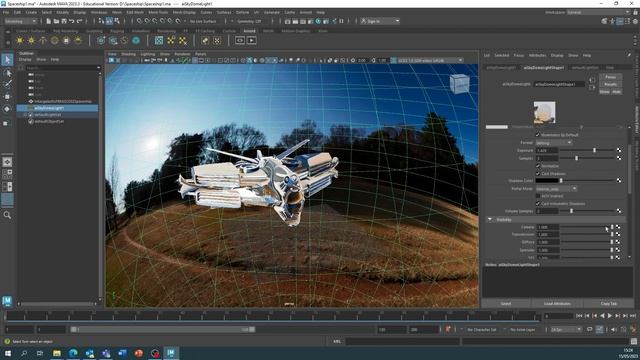640x360 pixels.
Task: Click the Rotate tool in toolbox
Action: point(7,109)
